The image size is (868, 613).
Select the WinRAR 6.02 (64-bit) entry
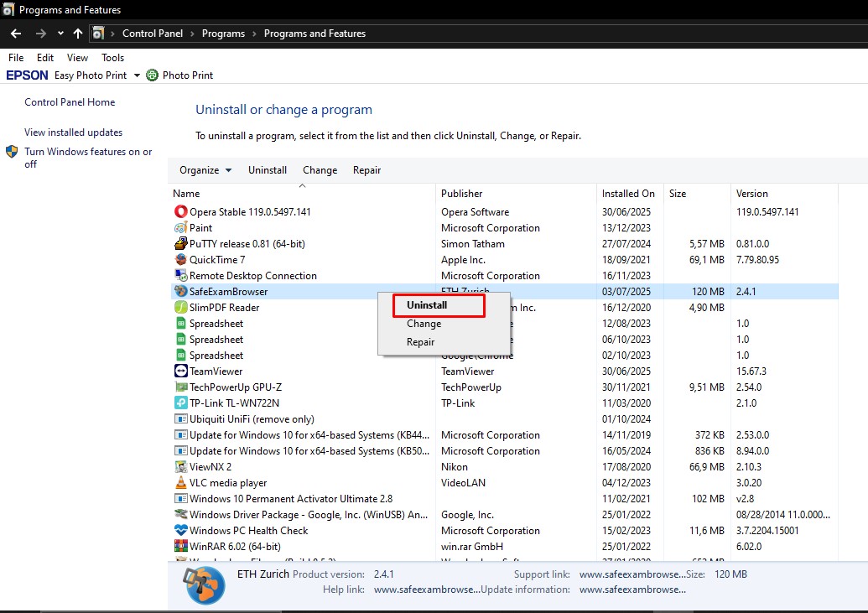[x=235, y=547]
